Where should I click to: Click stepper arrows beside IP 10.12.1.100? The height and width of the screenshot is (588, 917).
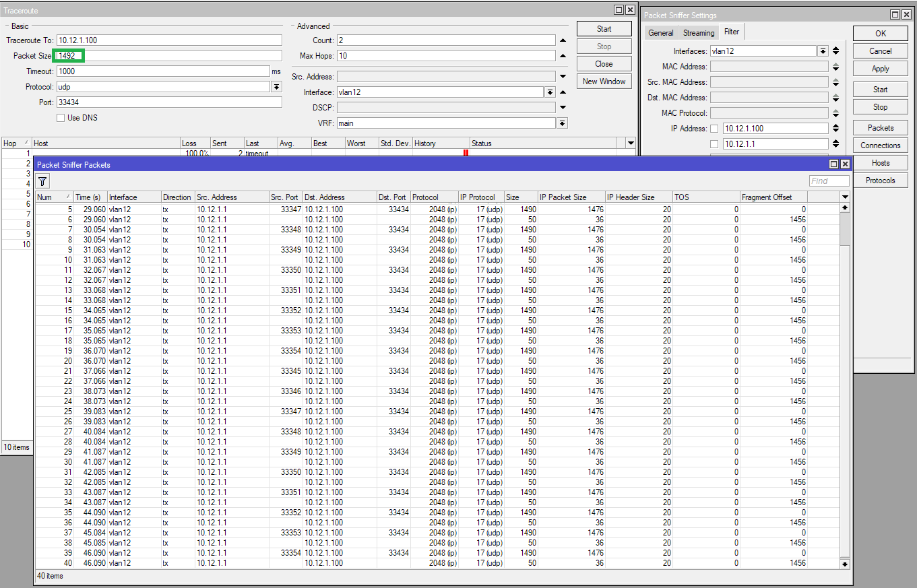point(835,129)
